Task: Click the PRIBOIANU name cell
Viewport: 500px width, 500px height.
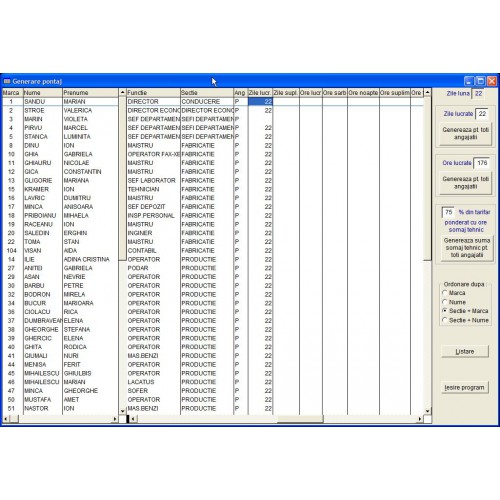Action: point(43,216)
